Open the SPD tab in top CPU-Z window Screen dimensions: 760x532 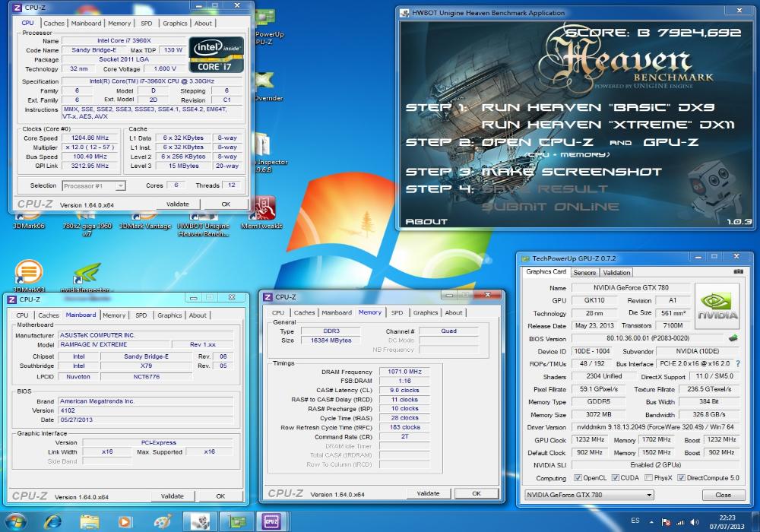point(147,24)
